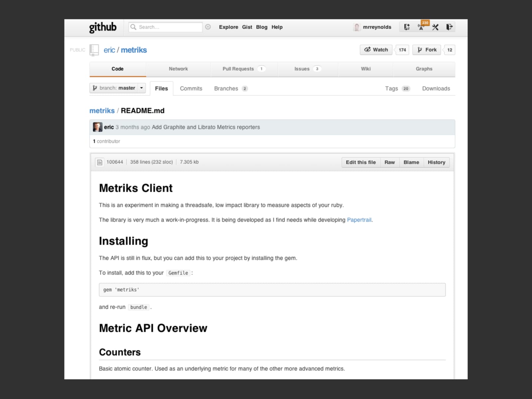Focus the Search input field
Viewport: 532px width, 399px height.
(166, 27)
